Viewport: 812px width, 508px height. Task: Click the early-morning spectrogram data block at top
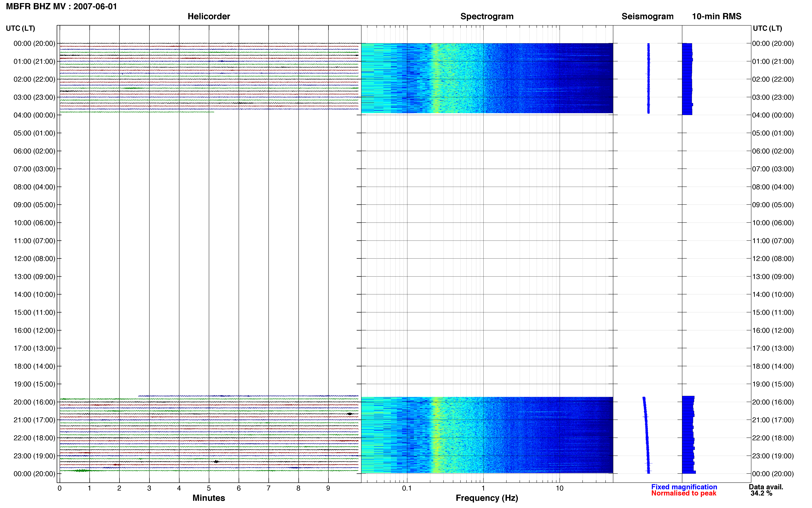487,78
